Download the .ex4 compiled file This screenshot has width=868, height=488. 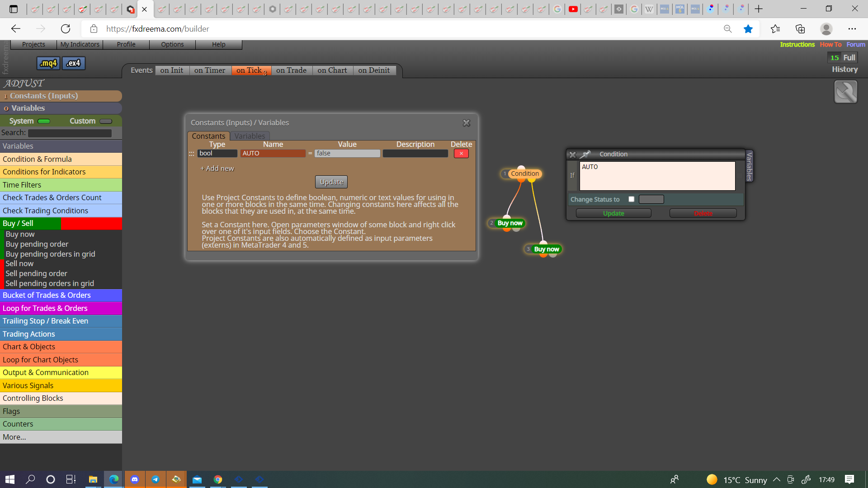tap(74, 63)
